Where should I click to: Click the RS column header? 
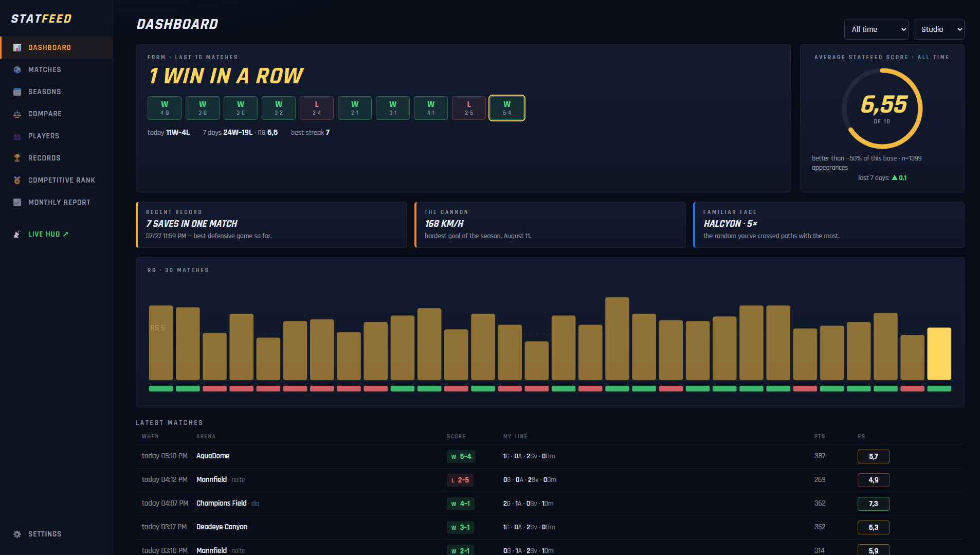pyautogui.click(x=861, y=437)
